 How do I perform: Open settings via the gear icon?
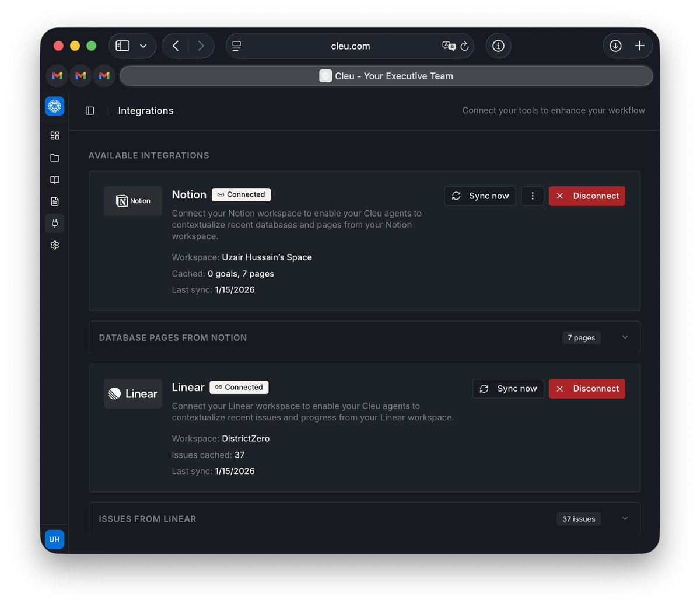coord(54,245)
